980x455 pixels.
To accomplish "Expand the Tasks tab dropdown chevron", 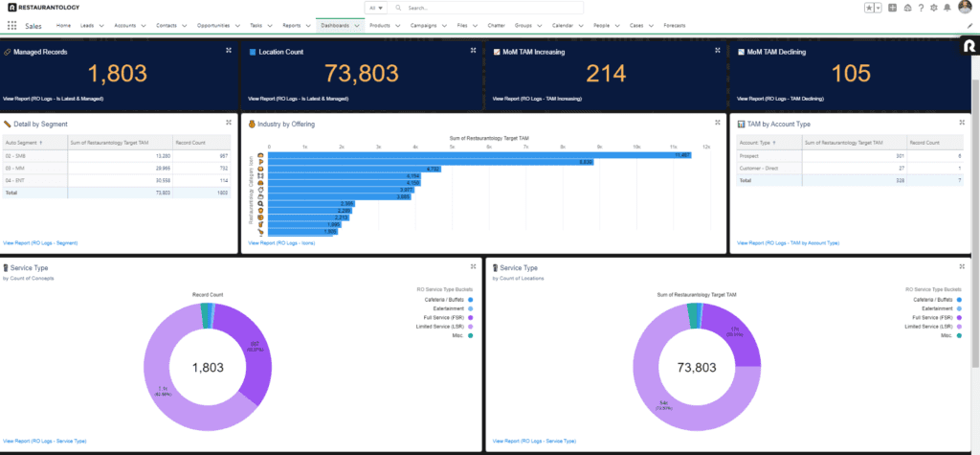I will tap(270, 26).
